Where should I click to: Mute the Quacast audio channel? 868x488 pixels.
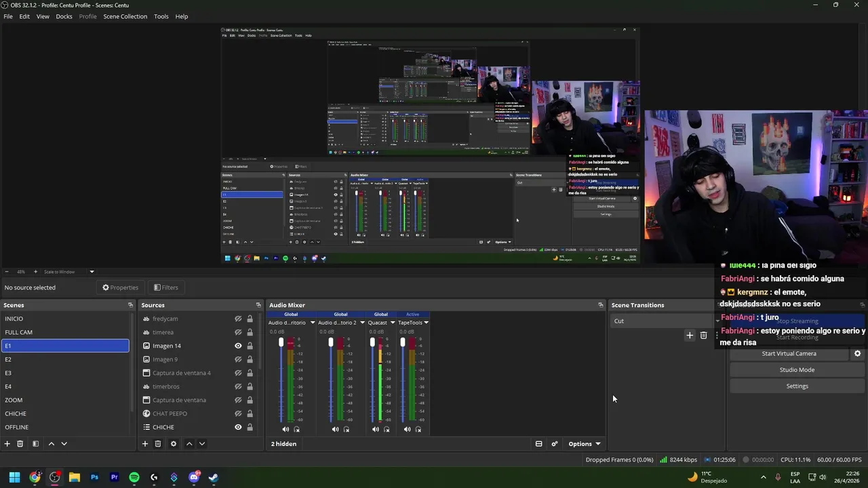376,429
